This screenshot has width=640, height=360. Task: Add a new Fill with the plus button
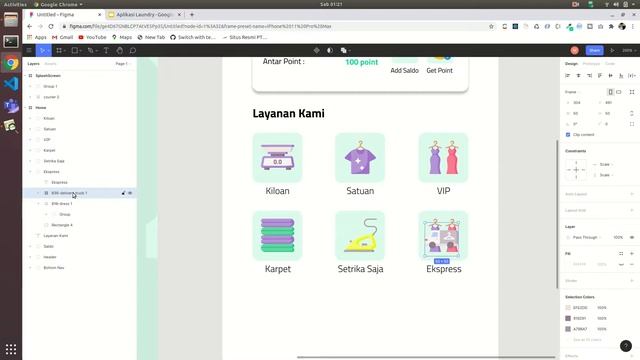point(632,254)
